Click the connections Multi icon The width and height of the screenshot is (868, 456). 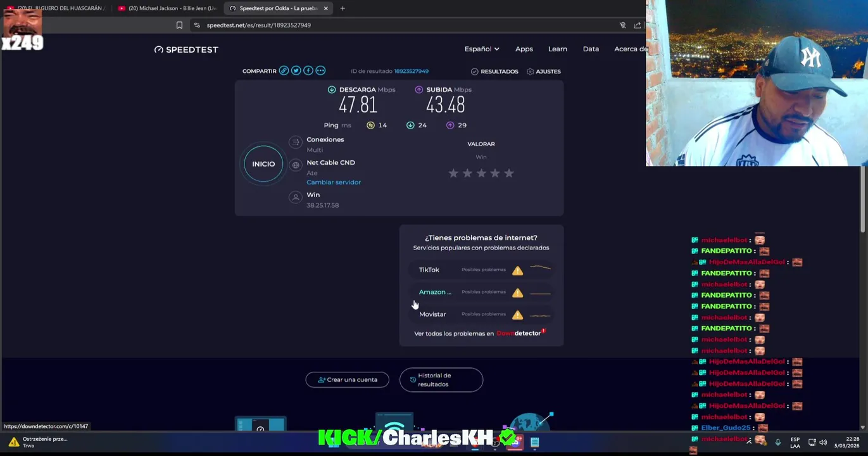(x=295, y=142)
